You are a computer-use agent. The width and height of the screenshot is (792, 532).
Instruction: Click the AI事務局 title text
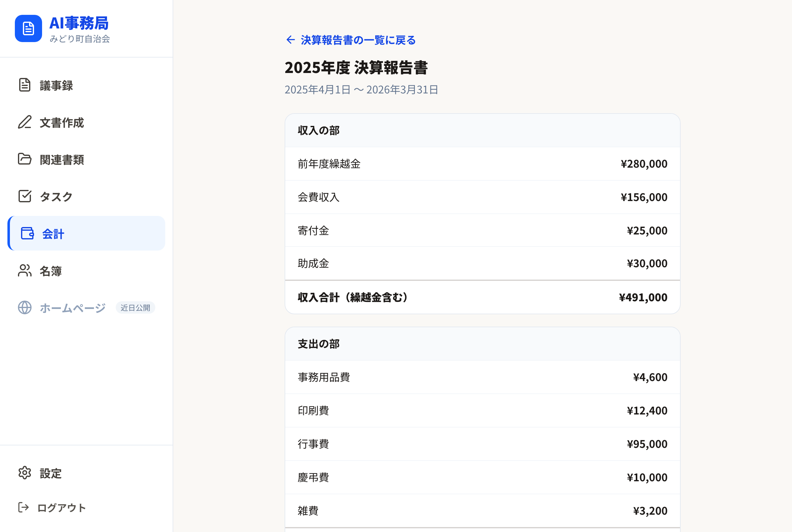(x=79, y=23)
